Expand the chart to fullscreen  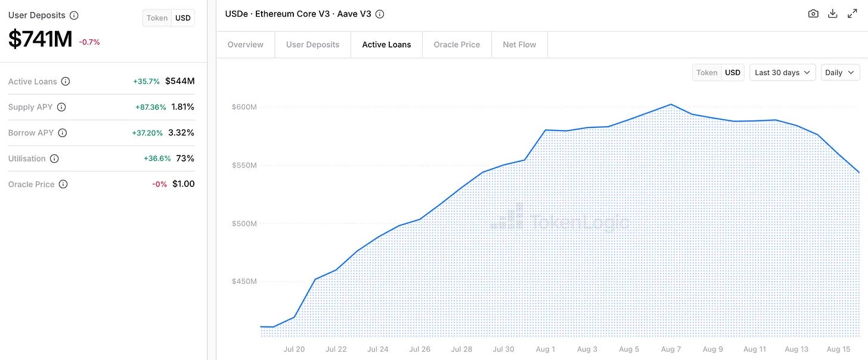pyautogui.click(x=852, y=14)
